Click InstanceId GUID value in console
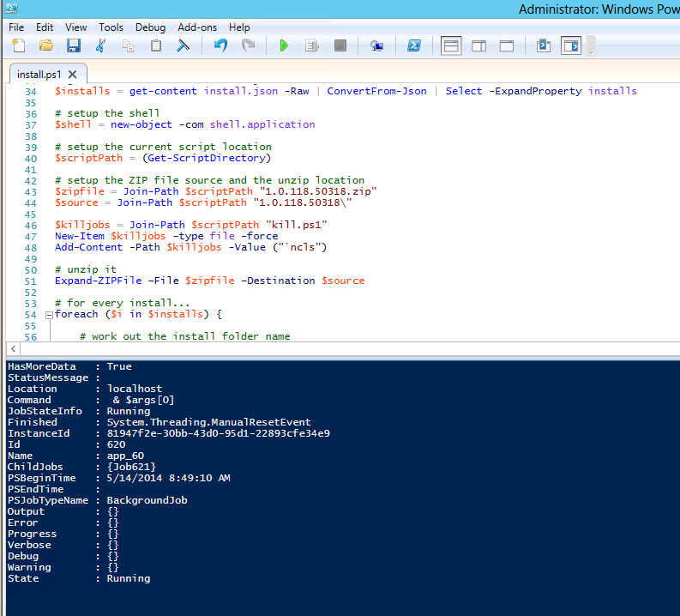This screenshot has height=616, width=680. 219,433
